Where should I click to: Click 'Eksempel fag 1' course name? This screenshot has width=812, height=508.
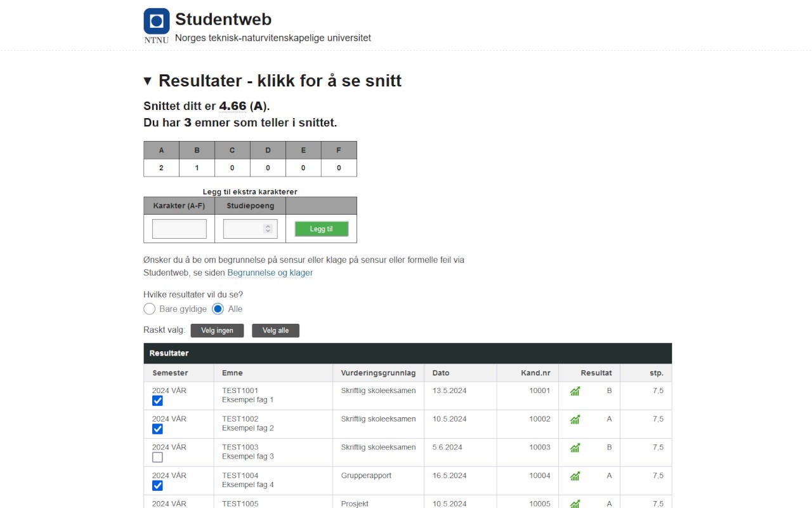pyautogui.click(x=248, y=400)
